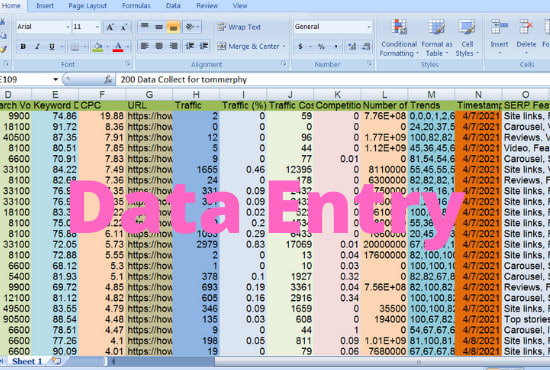Switch to the Insert tab
Image resolution: width=550 pixels, height=370 pixels.
pyautogui.click(x=45, y=6)
